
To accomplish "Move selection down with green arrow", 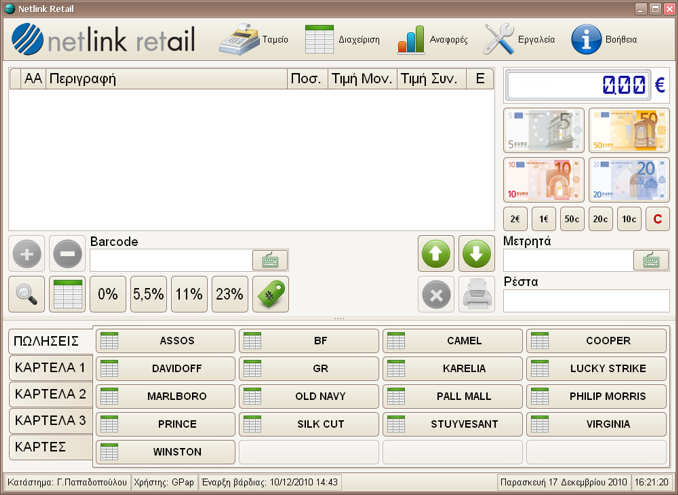I will tap(477, 254).
